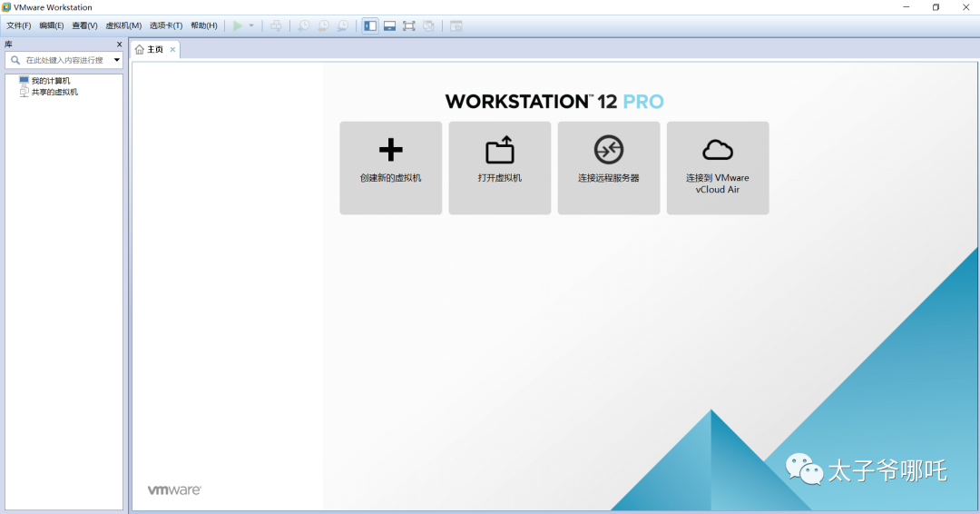This screenshot has width=980, height=514.
Task: Click the 连接远程服务器 tile
Action: (609, 168)
